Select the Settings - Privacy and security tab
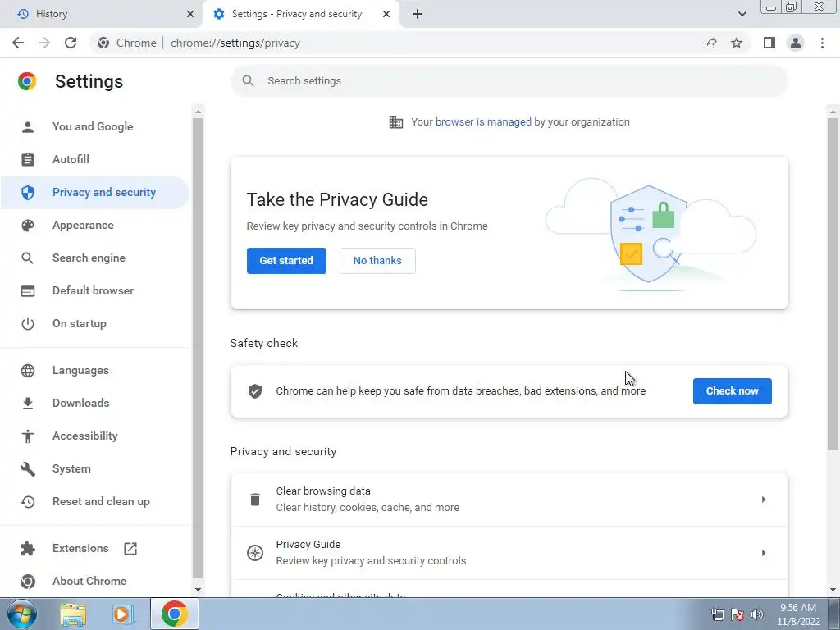 [x=301, y=14]
